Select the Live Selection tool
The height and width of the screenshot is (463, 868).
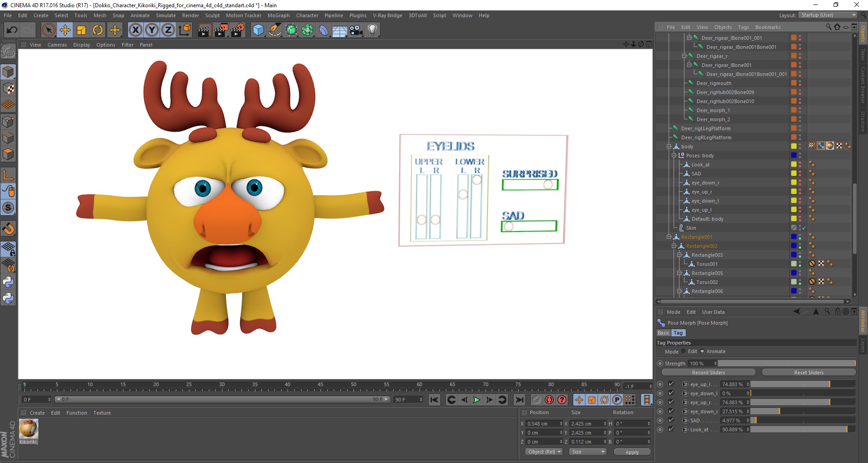pyautogui.click(x=48, y=30)
